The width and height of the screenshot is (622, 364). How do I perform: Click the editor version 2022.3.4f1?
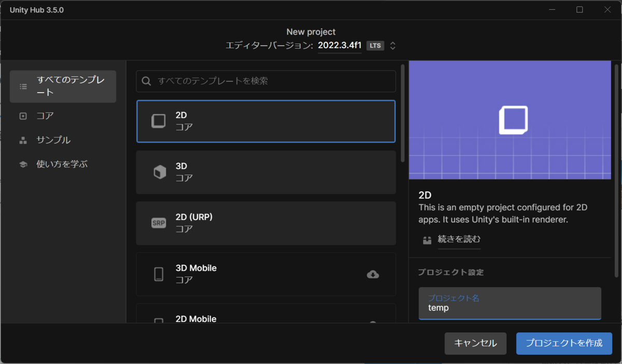(340, 45)
